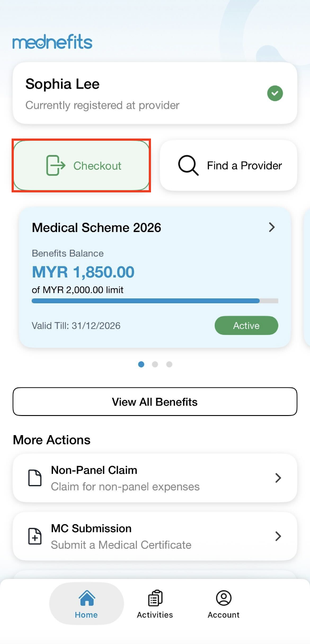Viewport: 310px width, 644px height.
Task: Tap the green Active status badge
Action: pos(246,326)
